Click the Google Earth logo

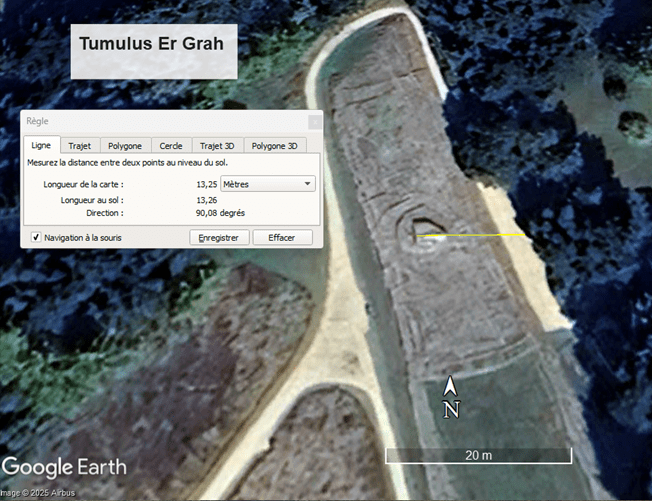pos(64,467)
